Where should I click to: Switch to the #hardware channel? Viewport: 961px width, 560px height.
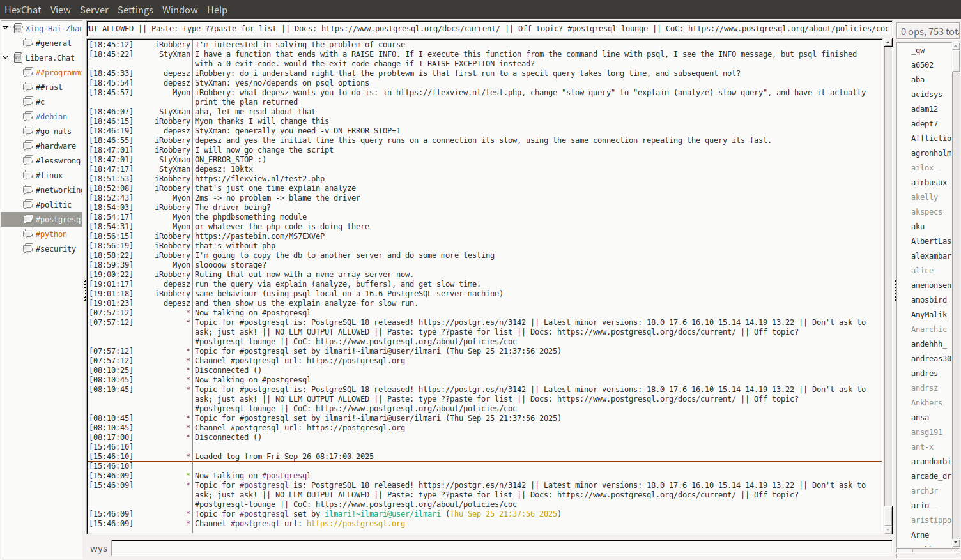56,146
